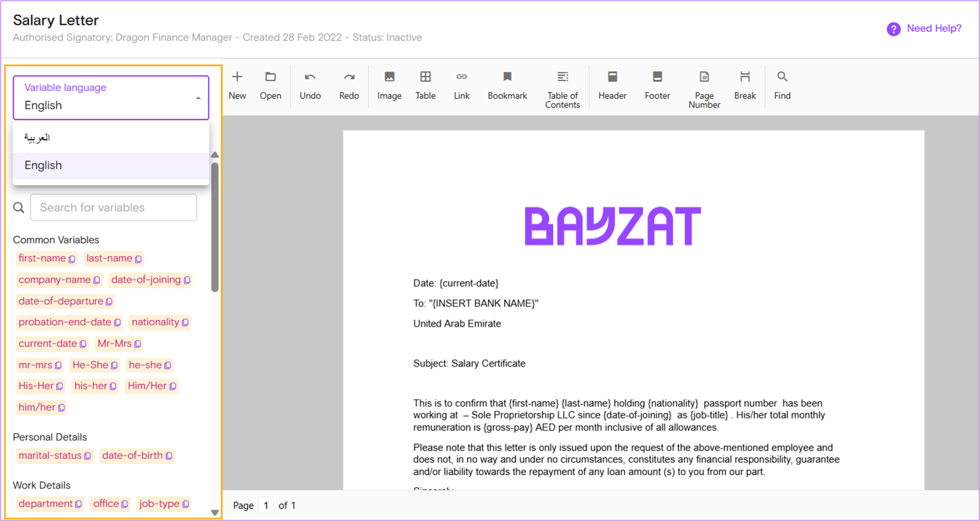Image resolution: width=980 pixels, height=521 pixels.
Task: Insert Table of Contents
Action: (562, 90)
